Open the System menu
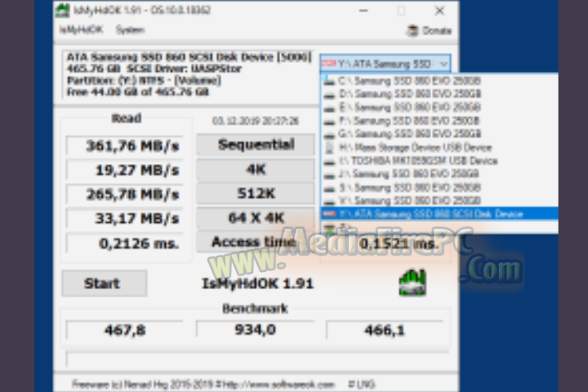Viewport: 588px width, 392px height. point(130,29)
